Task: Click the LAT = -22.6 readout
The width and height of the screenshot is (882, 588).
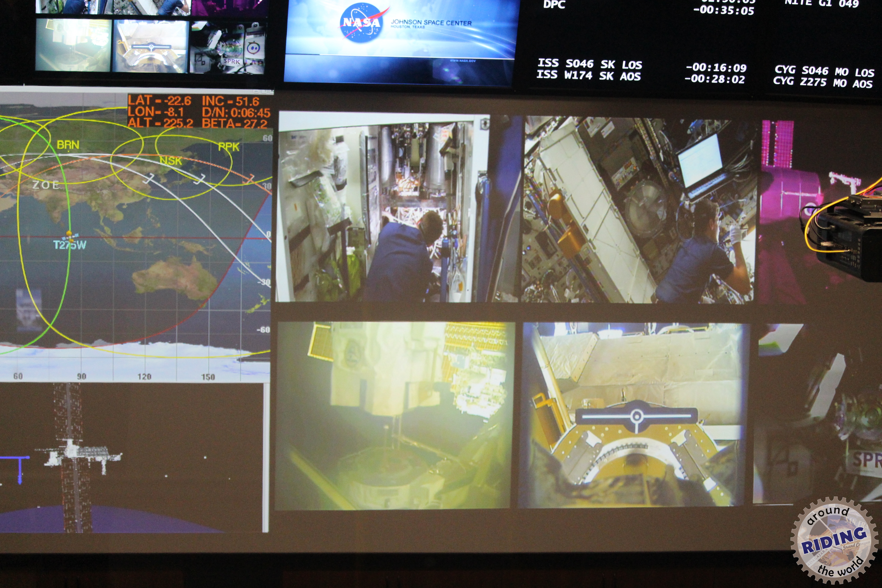Action: click(x=159, y=101)
